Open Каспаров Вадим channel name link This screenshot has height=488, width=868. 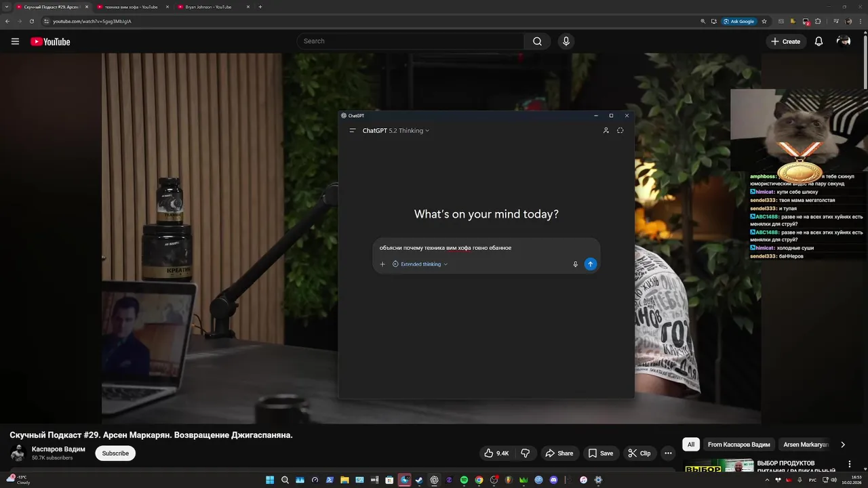(x=58, y=449)
